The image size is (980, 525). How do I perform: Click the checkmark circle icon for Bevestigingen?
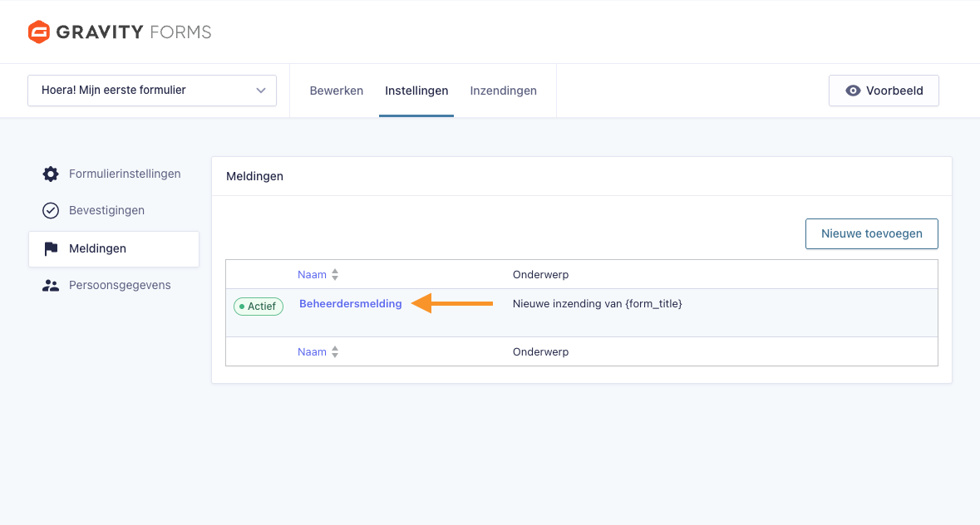click(51, 211)
